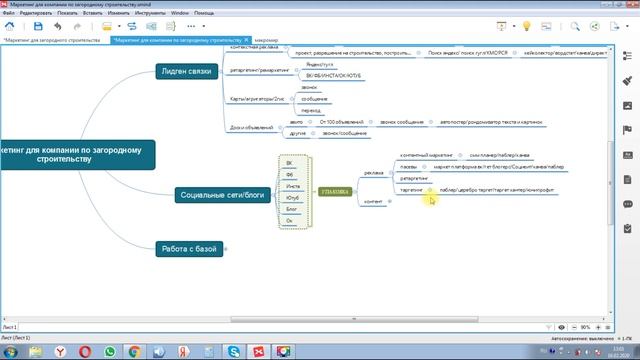Expand the arrow next to the three dots
This screenshot has width=640, height=360.
point(204,26)
